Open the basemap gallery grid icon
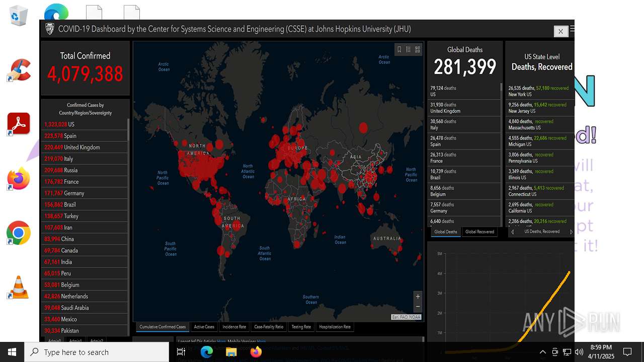The width and height of the screenshot is (644, 362). pos(418,49)
